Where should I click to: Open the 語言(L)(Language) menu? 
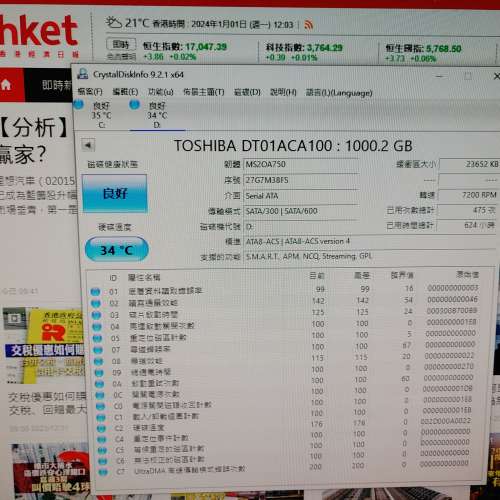pos(339,93)
